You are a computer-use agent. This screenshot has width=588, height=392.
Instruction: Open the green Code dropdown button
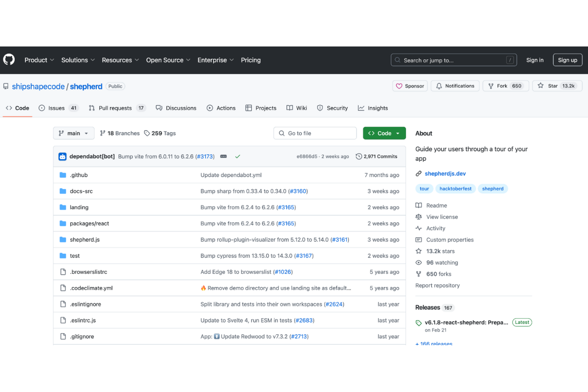click(384, 133)
